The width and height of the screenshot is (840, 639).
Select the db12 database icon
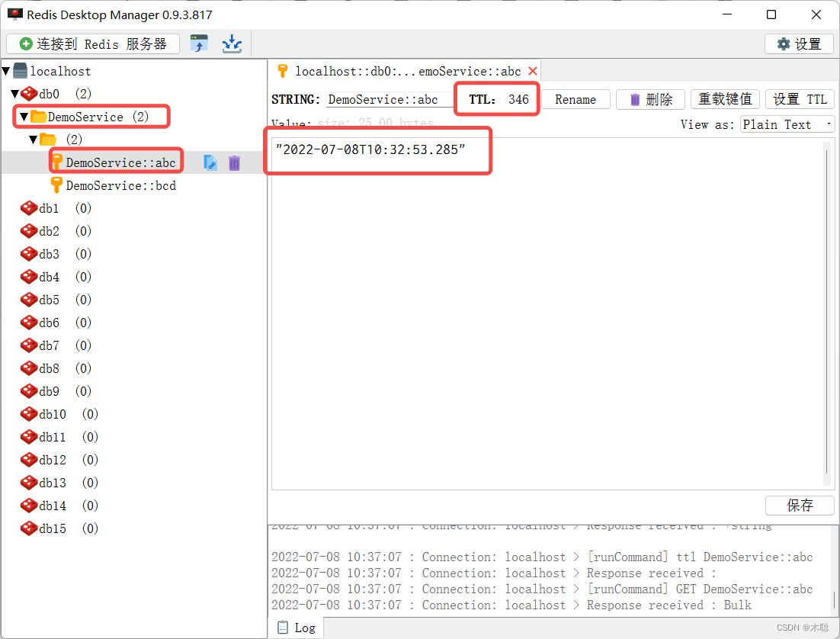click(x=29, y=459)
